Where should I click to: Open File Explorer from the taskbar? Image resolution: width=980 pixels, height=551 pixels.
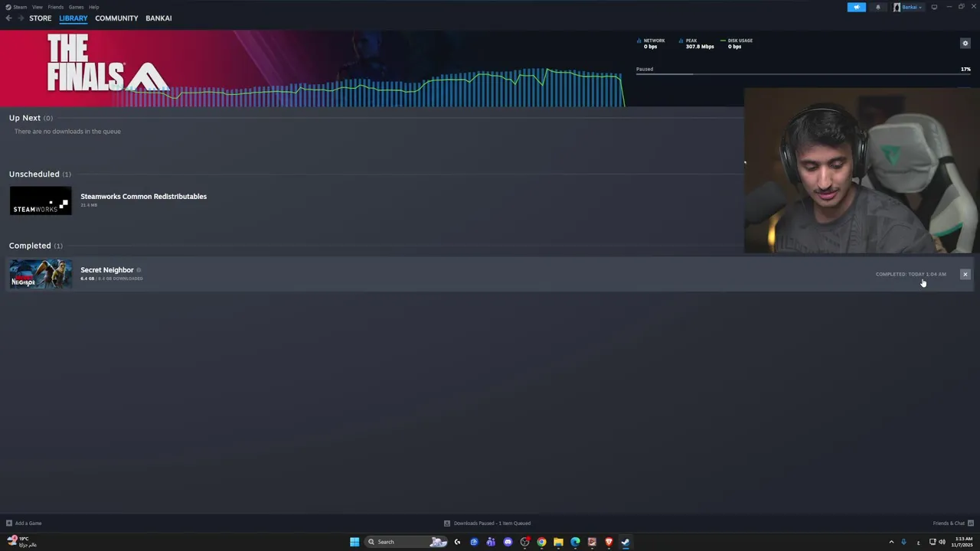coord(558,542)
